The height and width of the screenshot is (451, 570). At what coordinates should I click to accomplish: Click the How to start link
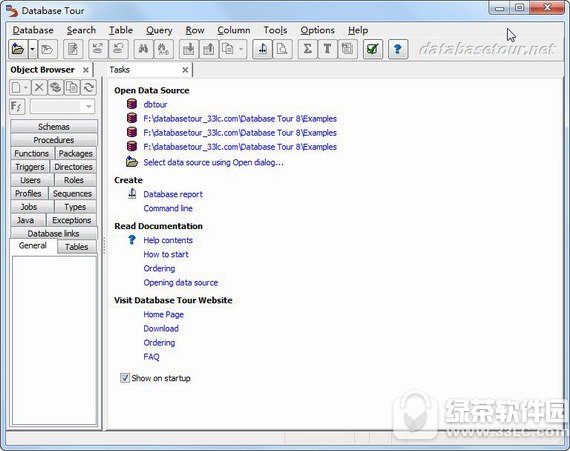coord(166,254)
